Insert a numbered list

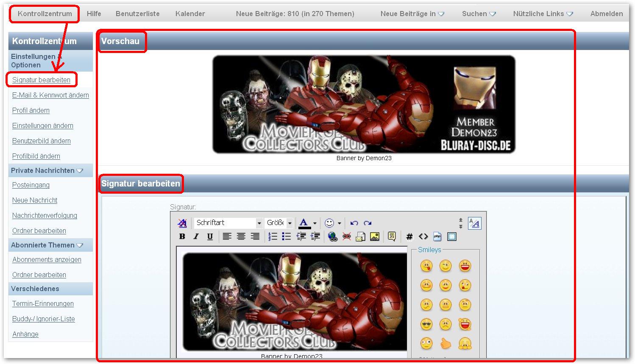[273, 236]
